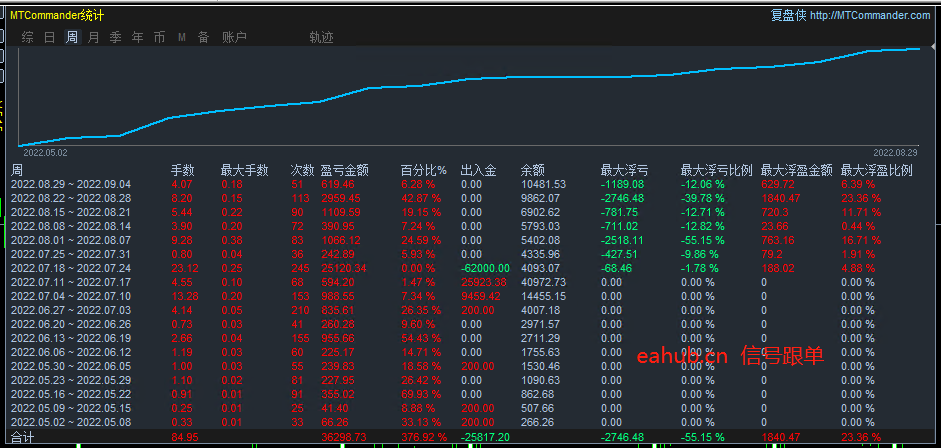Viewport: 941px width, 448px height.
Task: Click the -62000.00 withdrawal value
Action: click(x=485, y=268)
